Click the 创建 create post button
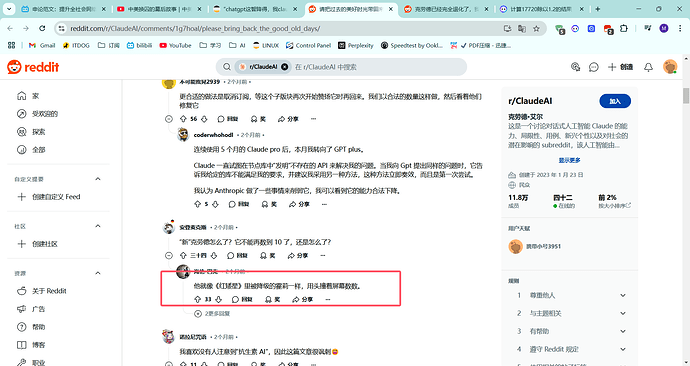 click(620, 67)
